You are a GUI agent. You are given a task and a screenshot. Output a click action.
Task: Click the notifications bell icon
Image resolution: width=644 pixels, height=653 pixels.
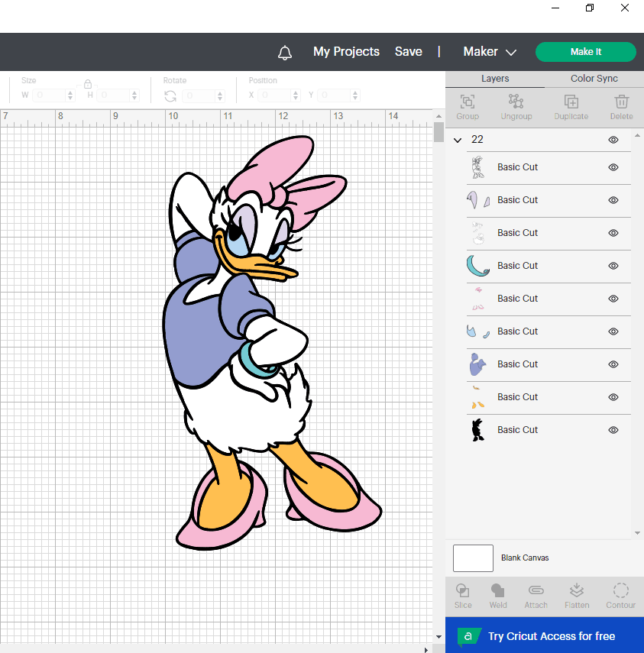[x=285, y=52]
